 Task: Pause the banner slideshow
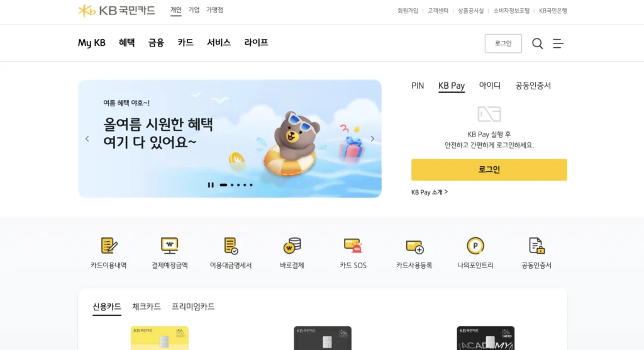(x=211, y=185)
